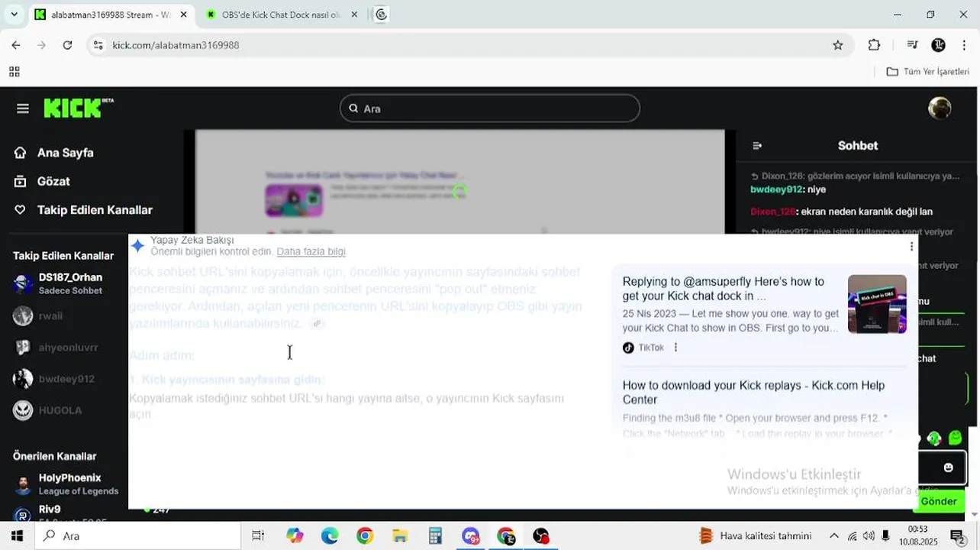Expand Chrome tab search dropdown
The width and height of the screenshot is (980, 550).
point(14,15)
